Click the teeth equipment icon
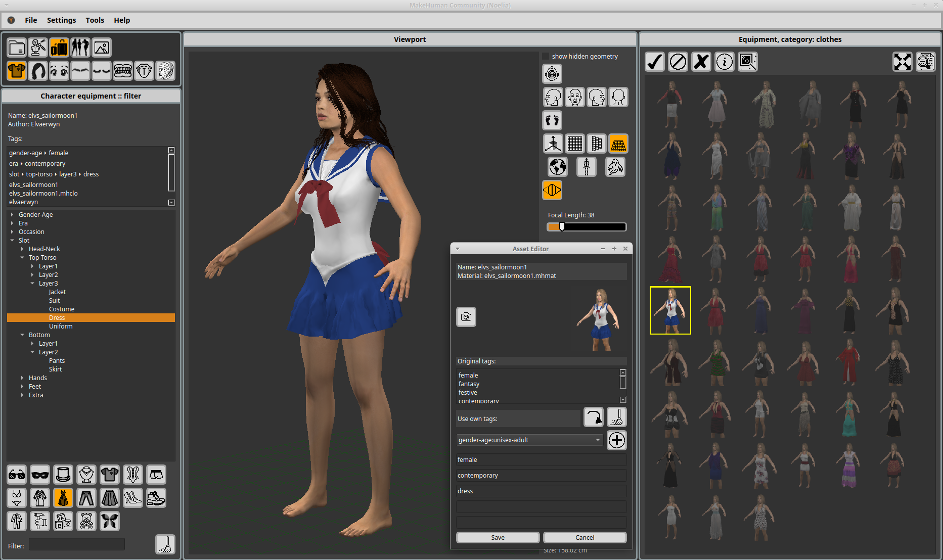This screenshot has height=560, width=943. [x=123, y=71]
